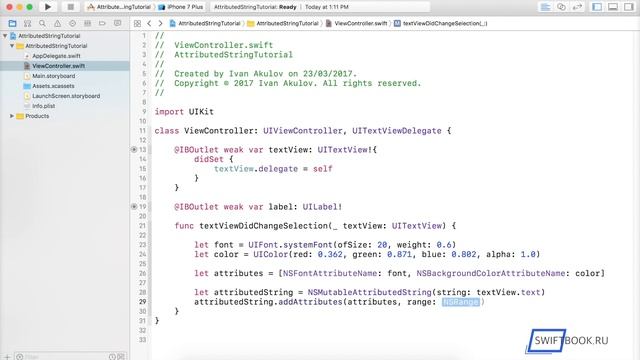Open AppDelegate.swift in the navigator
Image resolution: width=640 pixels, height=360 pixels.
coord(56,56)
